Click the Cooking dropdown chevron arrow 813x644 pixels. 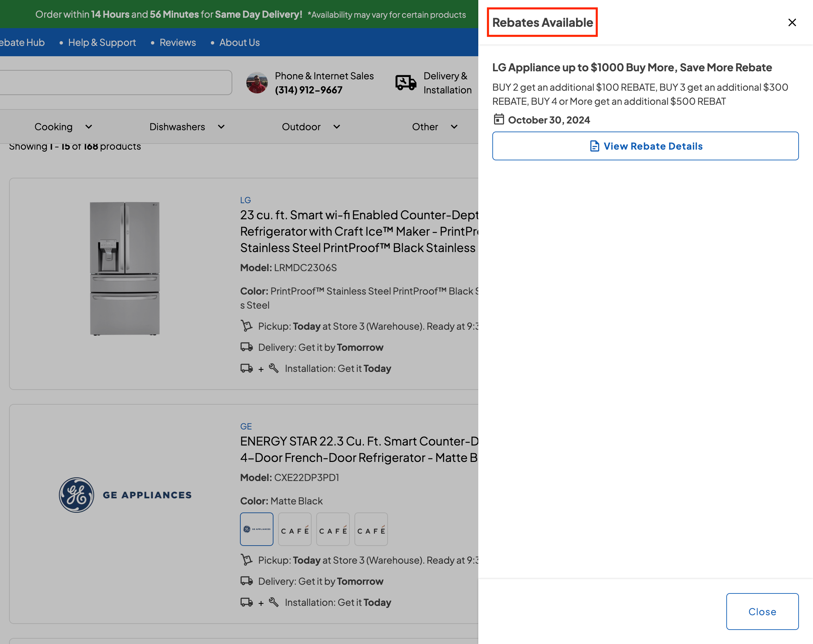[89, 127]
